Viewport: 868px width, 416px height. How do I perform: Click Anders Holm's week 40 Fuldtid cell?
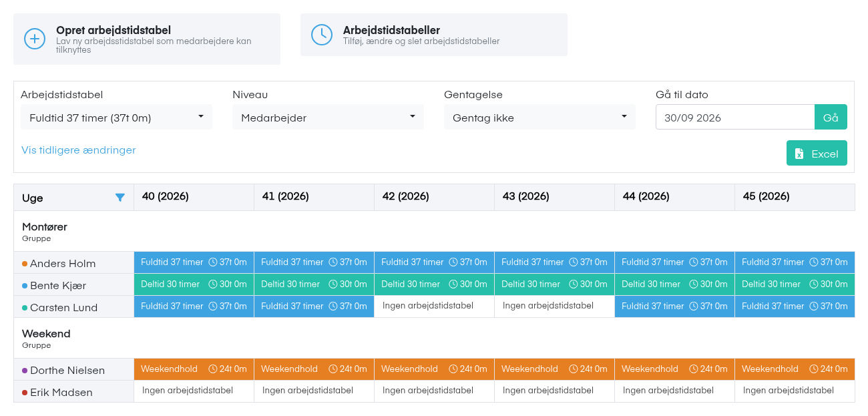tap(194, 262)
